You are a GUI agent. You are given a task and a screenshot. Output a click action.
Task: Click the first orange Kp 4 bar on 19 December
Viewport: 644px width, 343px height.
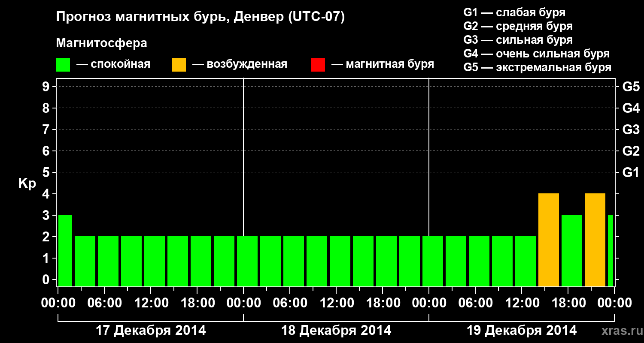(549, 240)
